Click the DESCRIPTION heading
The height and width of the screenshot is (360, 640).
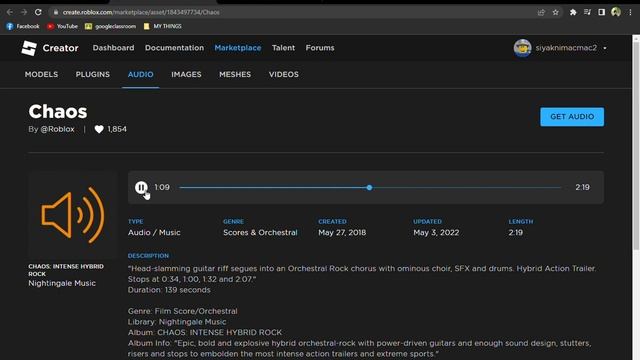pyautogui.click(x=148, y=256)
